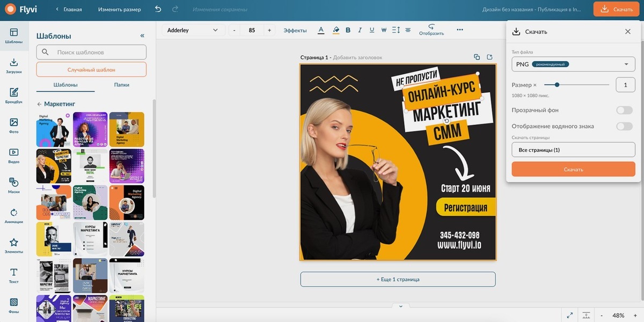The image size is (644, 322).
Task: Switch to the Папки tab
Action: 121,85
